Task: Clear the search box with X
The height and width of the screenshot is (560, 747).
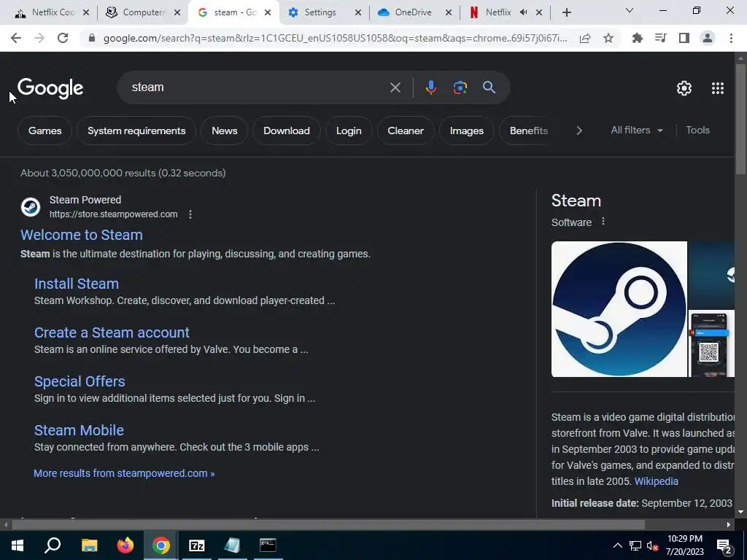Action: [x=395, y=87]
